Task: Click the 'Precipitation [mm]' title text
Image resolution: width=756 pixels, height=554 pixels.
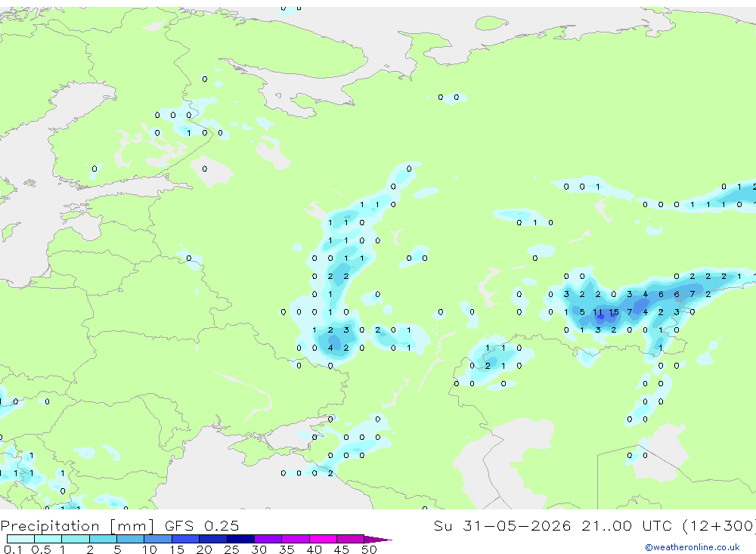Action: click(x=77, y=526)
